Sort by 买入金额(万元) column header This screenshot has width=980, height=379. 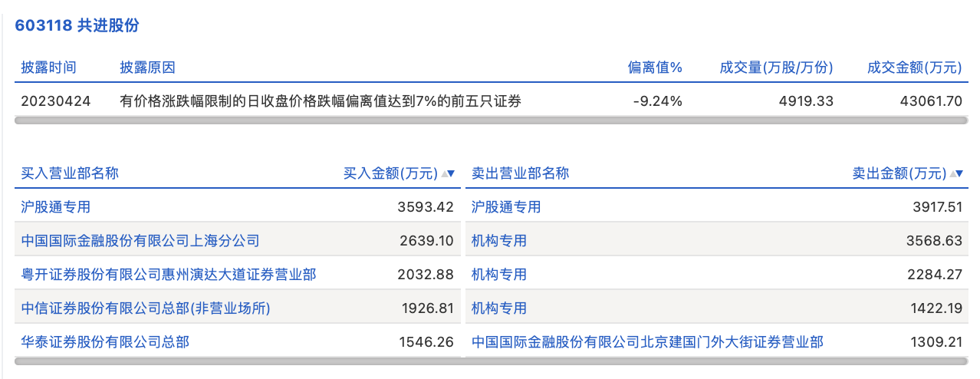pyautogui.click(x=390, y=173)
